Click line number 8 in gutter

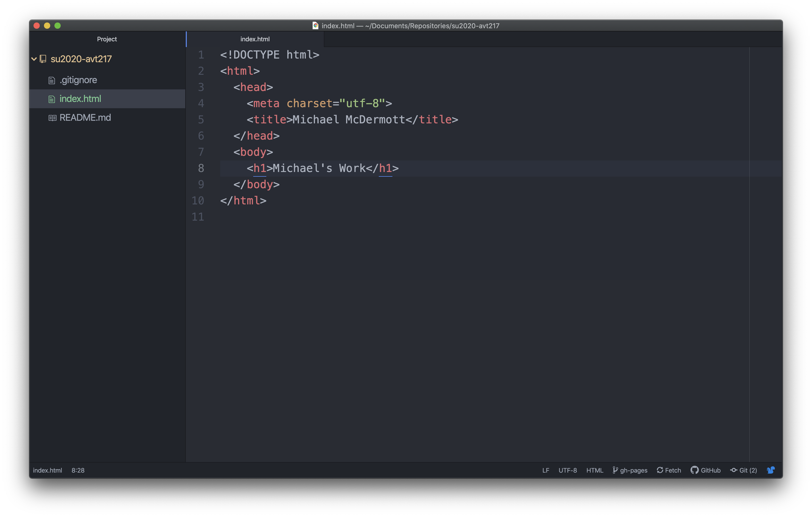tap(201, 168)
